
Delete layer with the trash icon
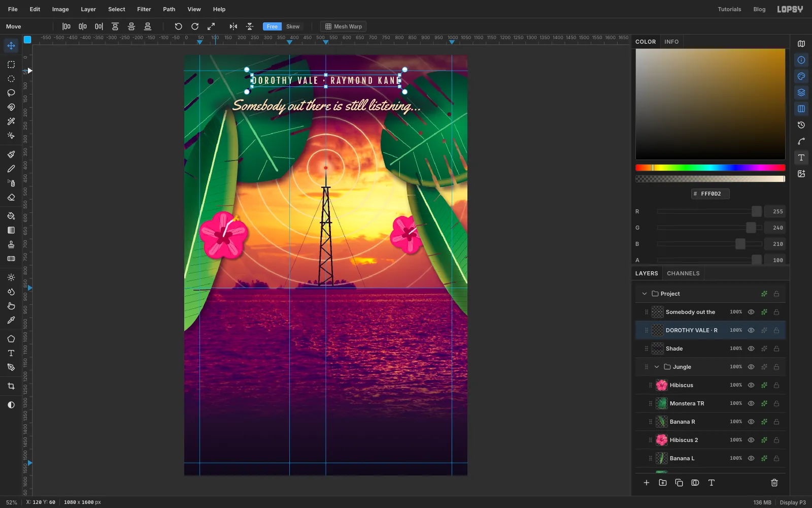(x=774, y=483)
